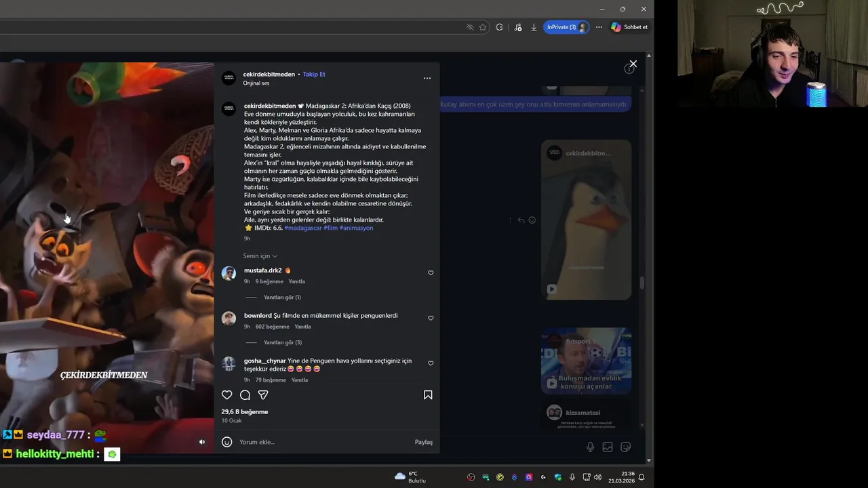Open the cekirdekbitmeden avatar in post header
This screenshot has height=488, width=868.
click(x=229, y=78)
